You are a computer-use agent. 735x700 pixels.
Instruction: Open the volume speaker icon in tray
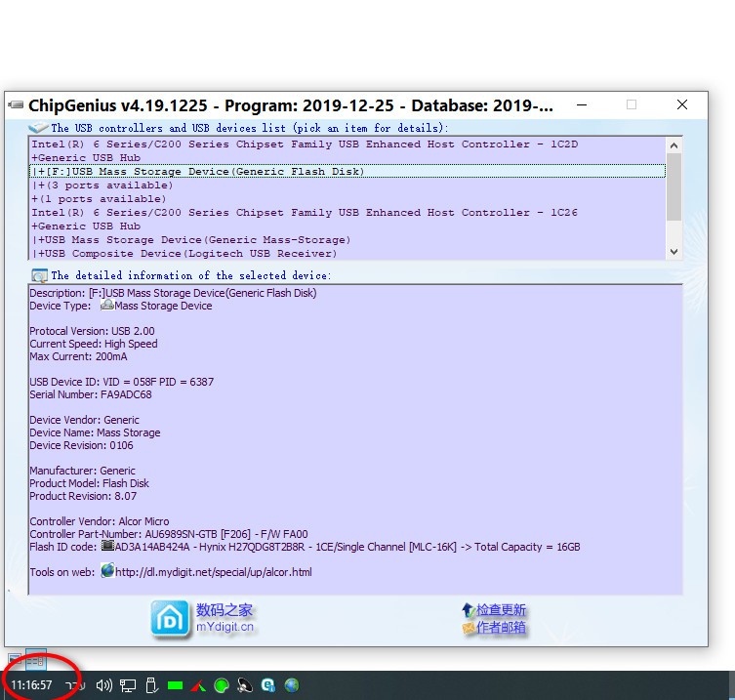pyautogui.click(x=104, y=685)
